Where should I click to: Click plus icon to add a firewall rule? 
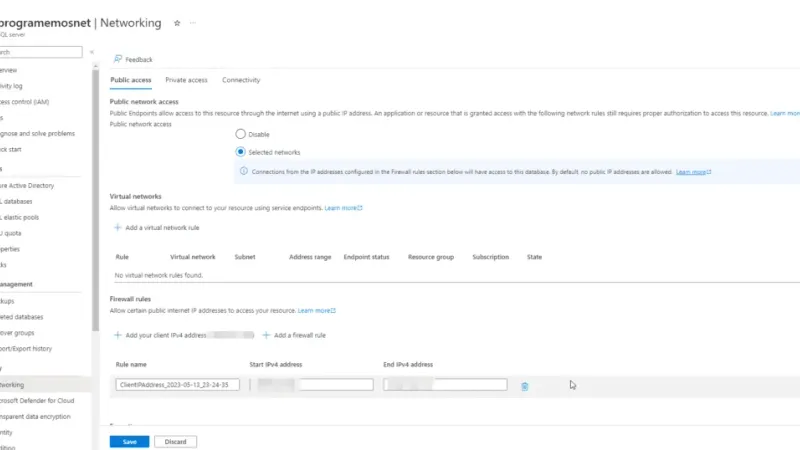click(x=267, y=335)
